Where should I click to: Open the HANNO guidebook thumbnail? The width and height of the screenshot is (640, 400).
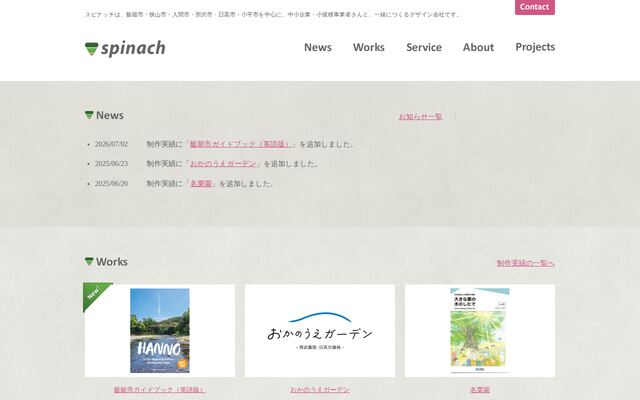tap(160, 331)
